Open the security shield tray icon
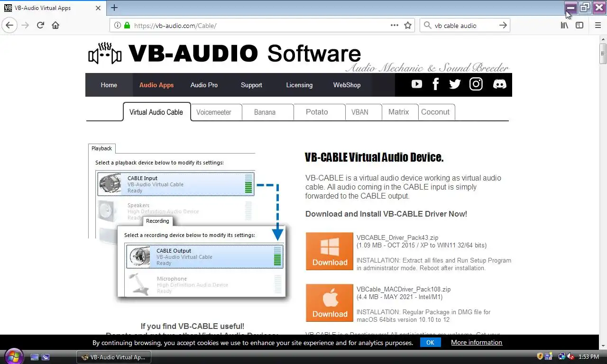The width and height of the screenshot is (607, 364). [540, 356]
